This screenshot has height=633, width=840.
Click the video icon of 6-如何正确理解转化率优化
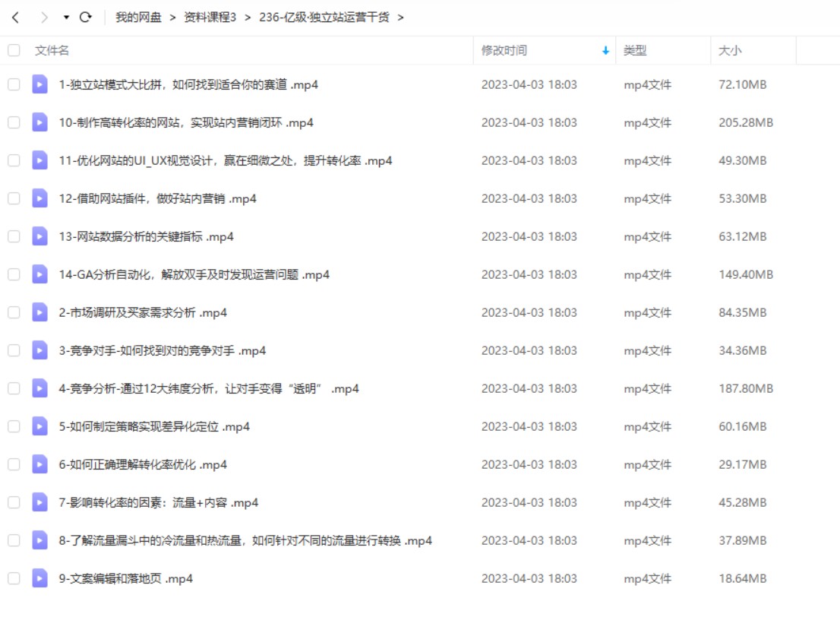coord(39,465)
